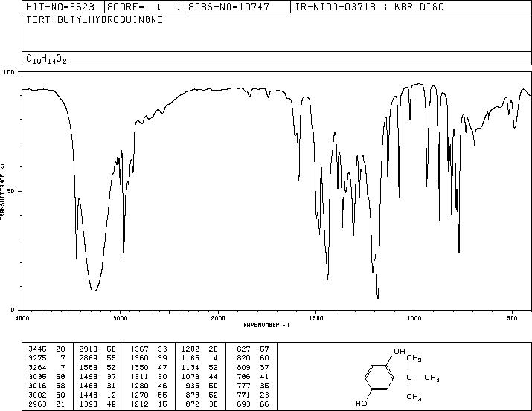The height and width of the screenshot is (411, 532).
Task: Click the central C atom of tert-butyl group
Action: [x=409, y=377]
